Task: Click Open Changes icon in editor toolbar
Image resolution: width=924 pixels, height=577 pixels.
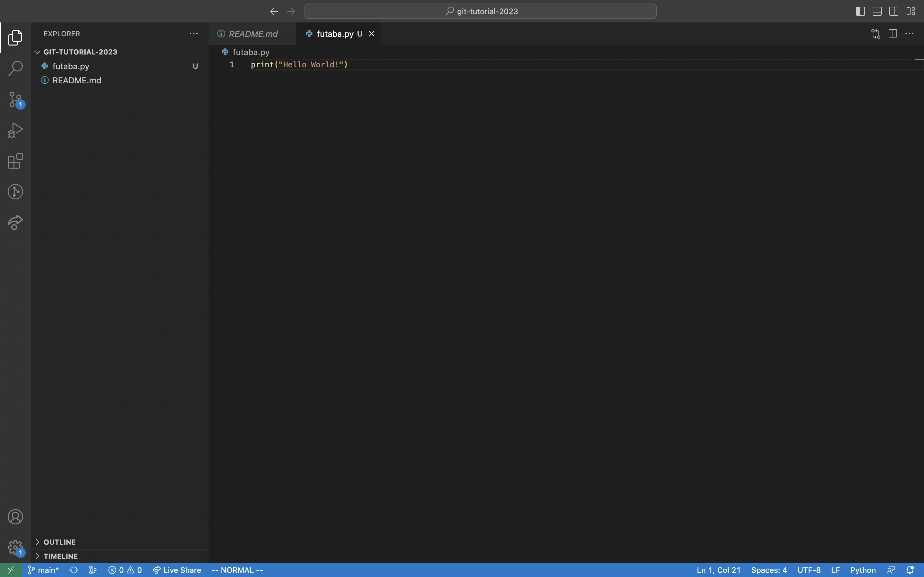Action: pos(876,34)
